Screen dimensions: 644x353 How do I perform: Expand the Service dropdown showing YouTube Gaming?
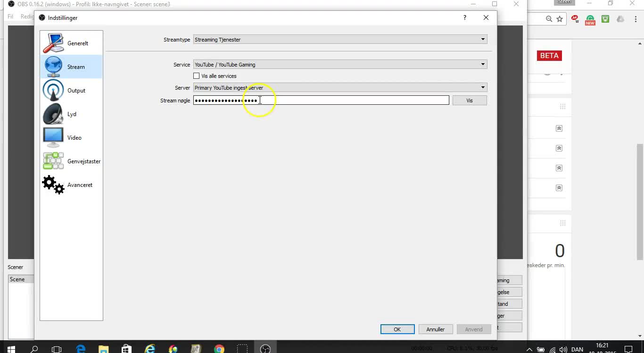[x=340, y=65]
